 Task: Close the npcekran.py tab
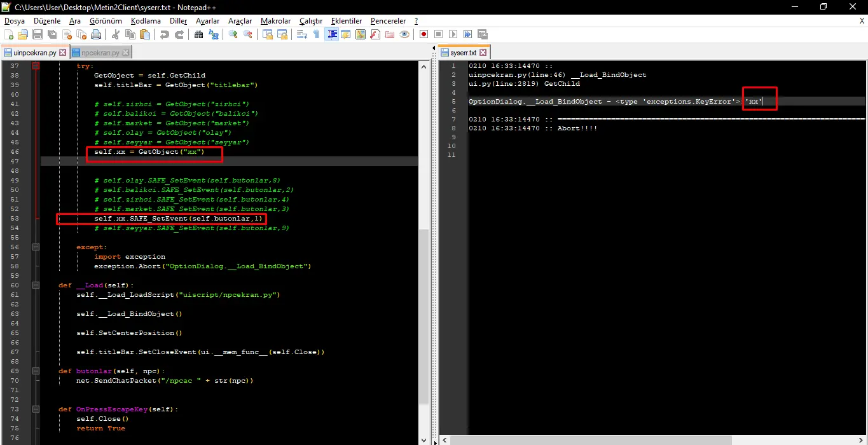coord(125,53)
